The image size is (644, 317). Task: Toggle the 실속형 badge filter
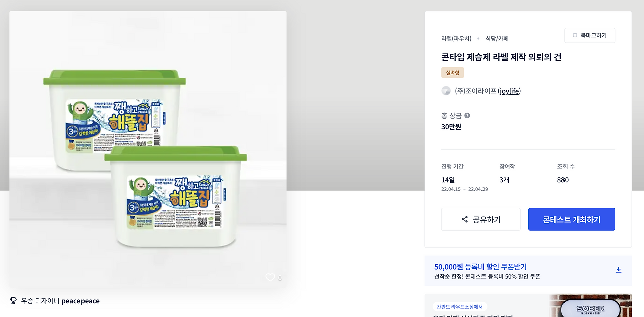tap(452, 72)
